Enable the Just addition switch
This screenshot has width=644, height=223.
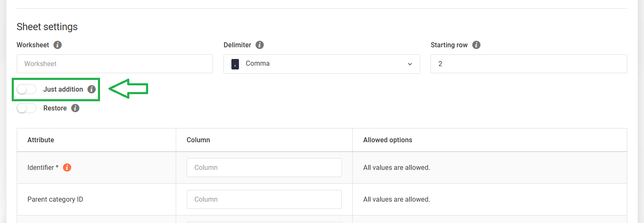(x=27, y=89)
